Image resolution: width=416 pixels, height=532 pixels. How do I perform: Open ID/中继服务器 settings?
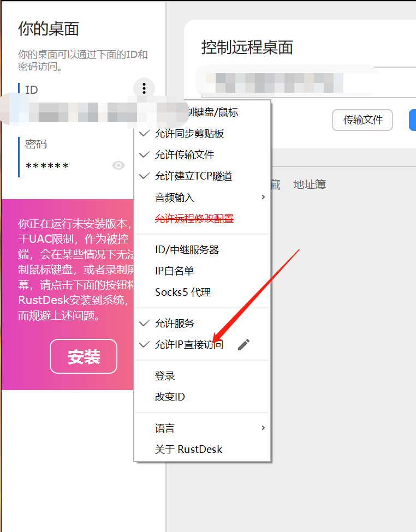point(203,250)
